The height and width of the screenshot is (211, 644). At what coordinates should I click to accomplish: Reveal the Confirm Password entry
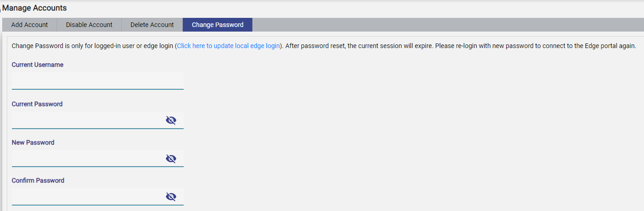pyautogui.click(x=171, y=197)
